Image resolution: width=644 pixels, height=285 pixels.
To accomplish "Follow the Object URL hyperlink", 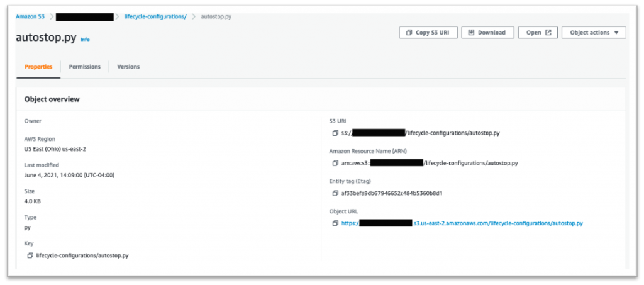I will [x=462, y=223].
